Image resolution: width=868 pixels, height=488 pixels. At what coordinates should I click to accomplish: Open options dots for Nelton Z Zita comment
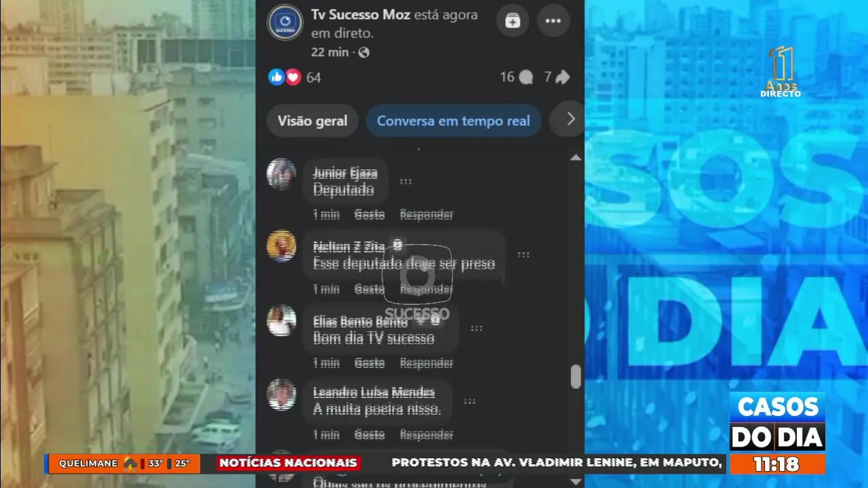point(524,255)
